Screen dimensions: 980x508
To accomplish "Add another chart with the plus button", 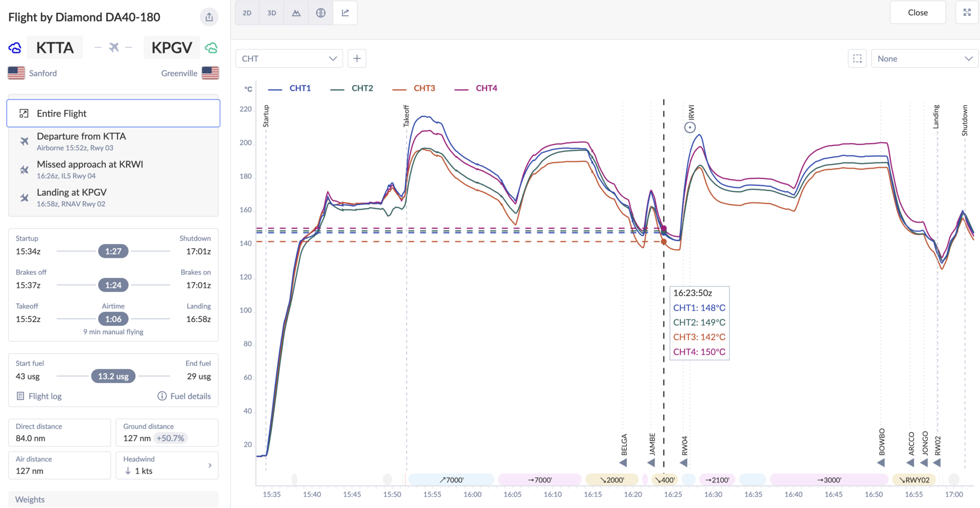I will click(357, 59).
